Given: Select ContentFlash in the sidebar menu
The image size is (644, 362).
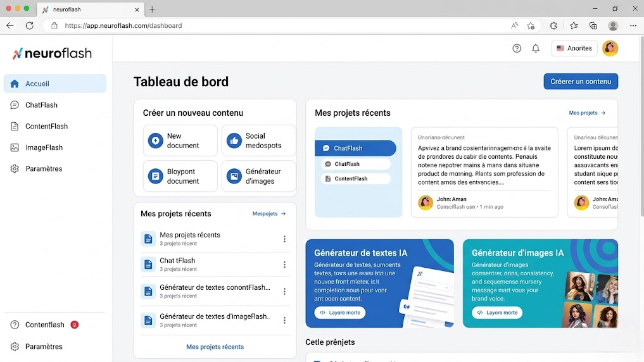Looking at the screenshot, I should 46,127.
